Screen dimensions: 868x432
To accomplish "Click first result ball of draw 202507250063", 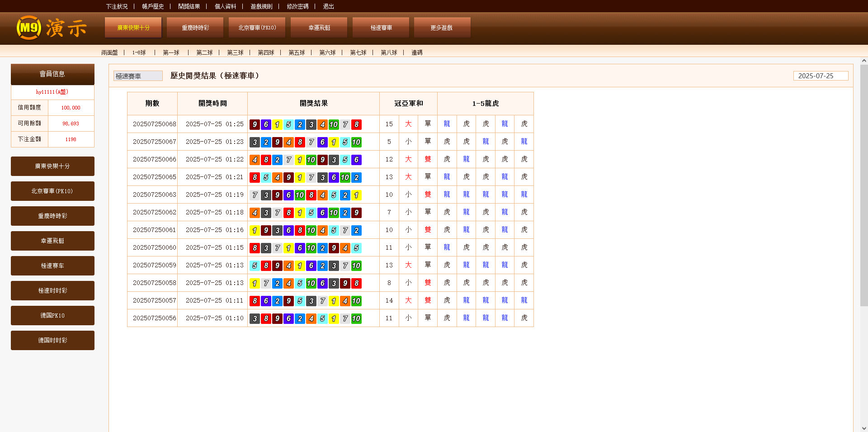I will [x=255, y=195].
